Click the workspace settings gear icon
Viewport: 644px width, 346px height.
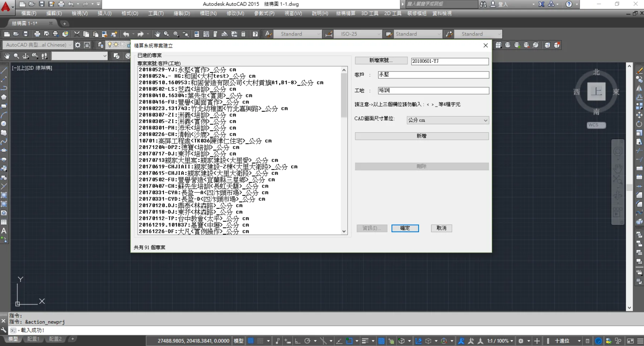(x=78, y=45)
